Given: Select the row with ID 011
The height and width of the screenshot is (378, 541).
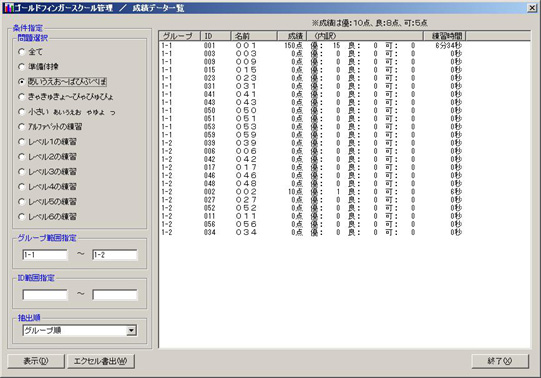Looking at the screenshot, I should coord(312,216).
